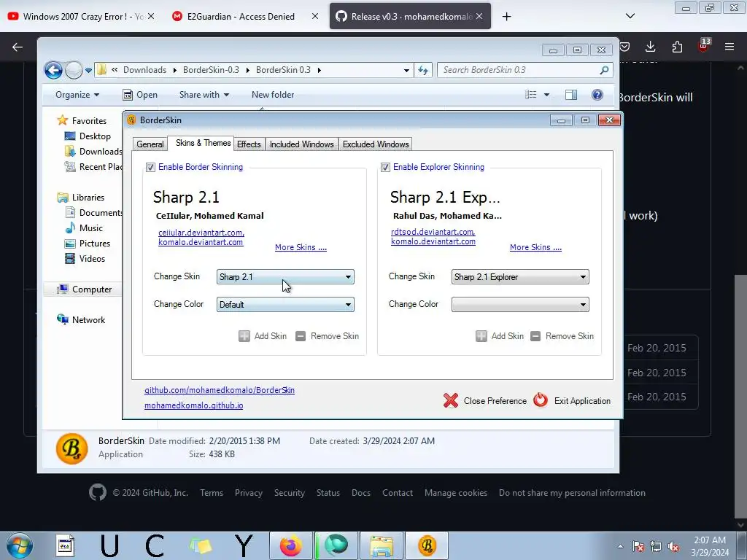Click Downloads in the address bar path
The width and height of the screenshot is (747, 560).
click(145, 70)
